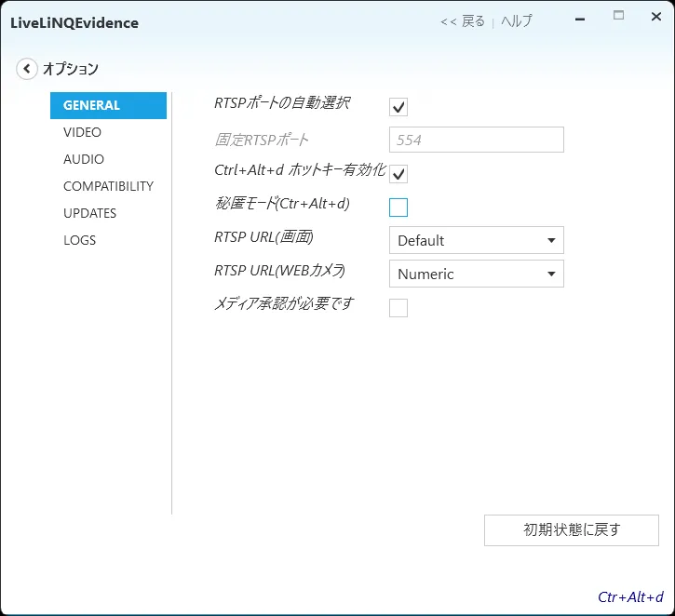Open RTSP URL(WEBカメラ) Numeric dropdown
Image resolution: width=675 pixels, height=616 pixels.
coord(477,274)
